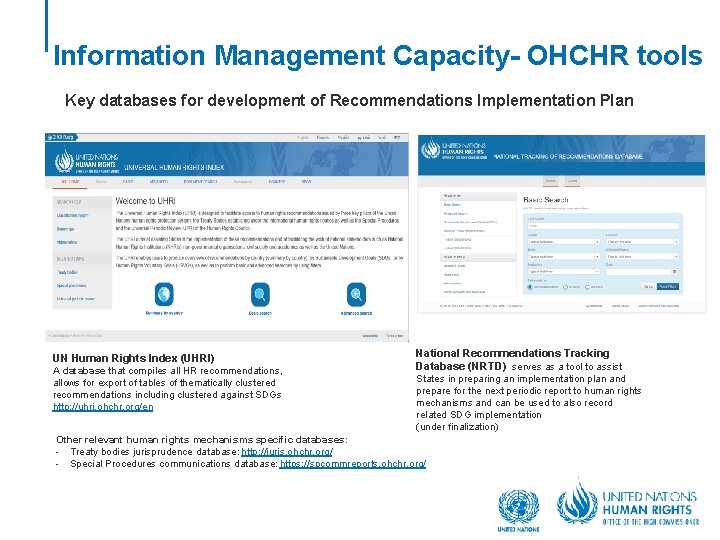
Task: Open the second-row left dropdown in Basic Search
Action: 564,257
